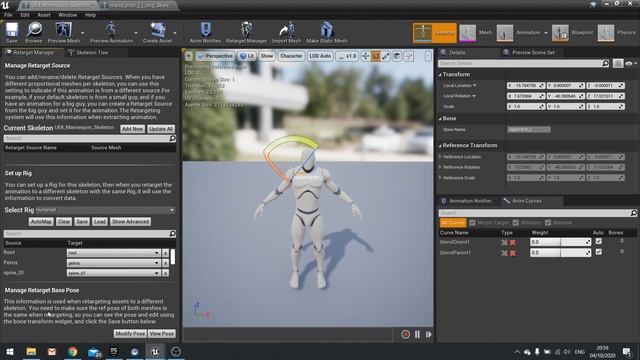Click the Add New retarget source button
The image size is (640, 360).
click(x=132, y=129)
